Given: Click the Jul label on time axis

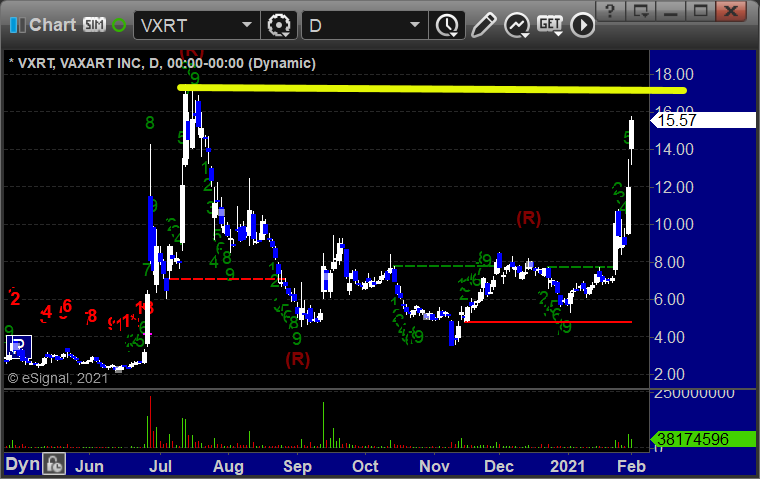Looking at the screenshot, I should click(x=160, y=466).
